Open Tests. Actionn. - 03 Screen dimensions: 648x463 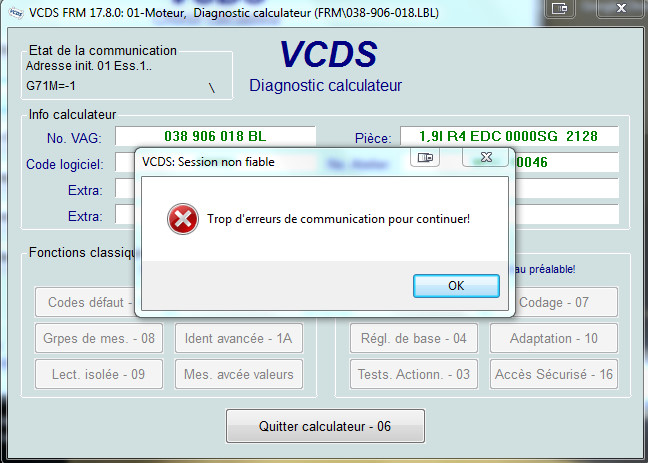(x=414, y=374)
